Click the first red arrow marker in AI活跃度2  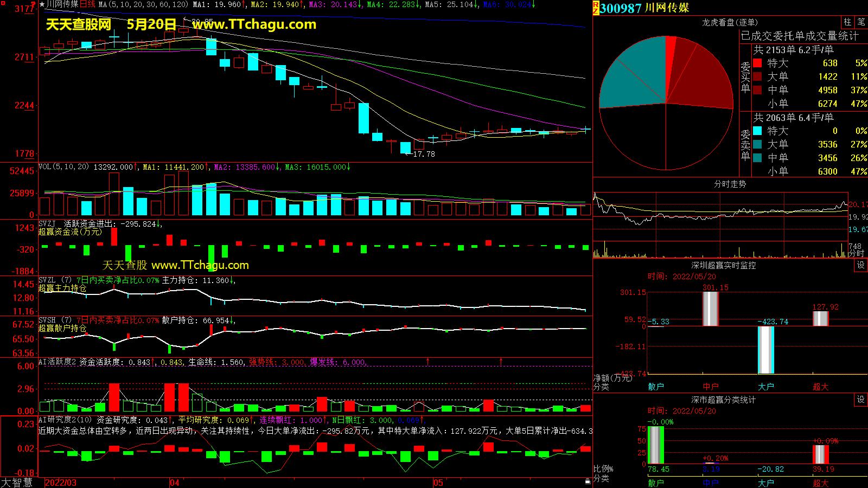428,361
